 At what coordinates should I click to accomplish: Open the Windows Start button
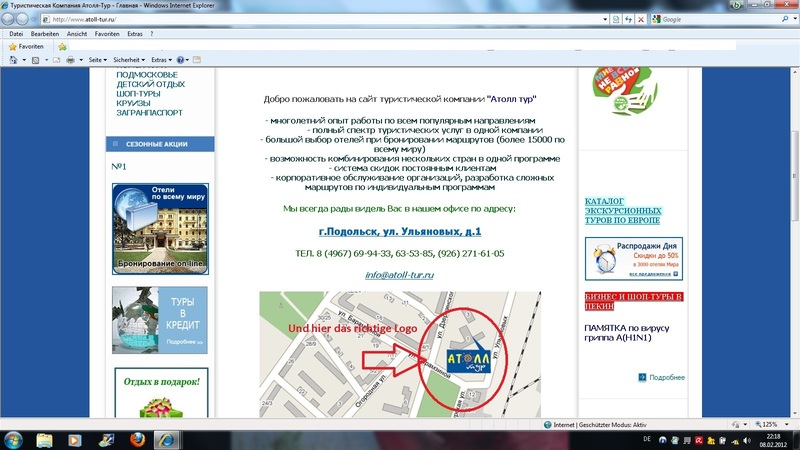(x=13, y=440)
